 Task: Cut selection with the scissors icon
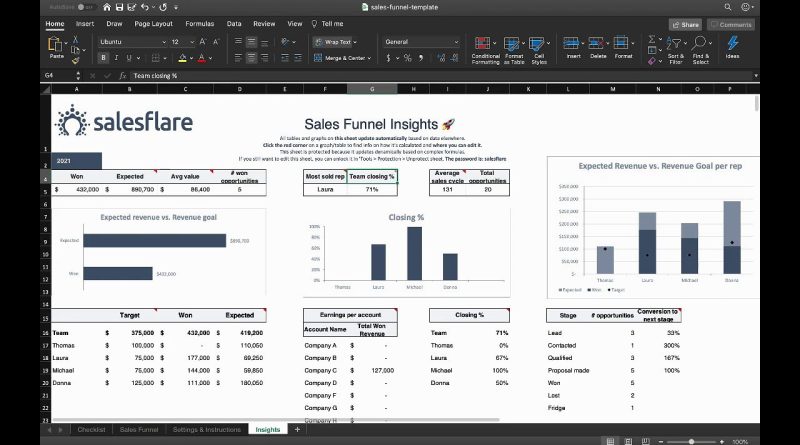76,39
